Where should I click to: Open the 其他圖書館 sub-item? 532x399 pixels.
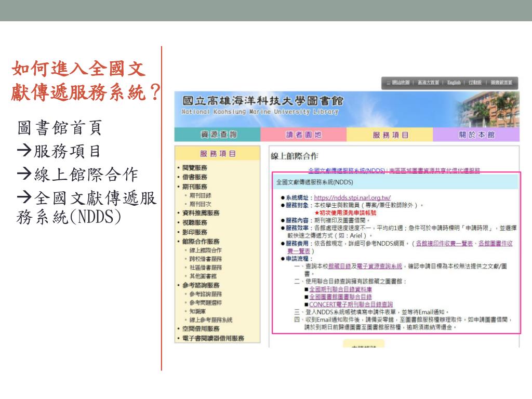click(x=203, y=276)
